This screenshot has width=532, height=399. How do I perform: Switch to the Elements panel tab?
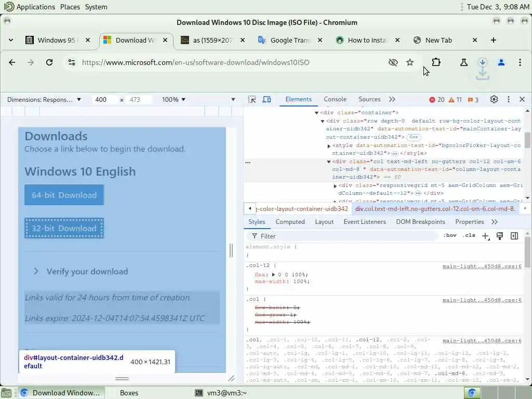click(x=298, y=99)
